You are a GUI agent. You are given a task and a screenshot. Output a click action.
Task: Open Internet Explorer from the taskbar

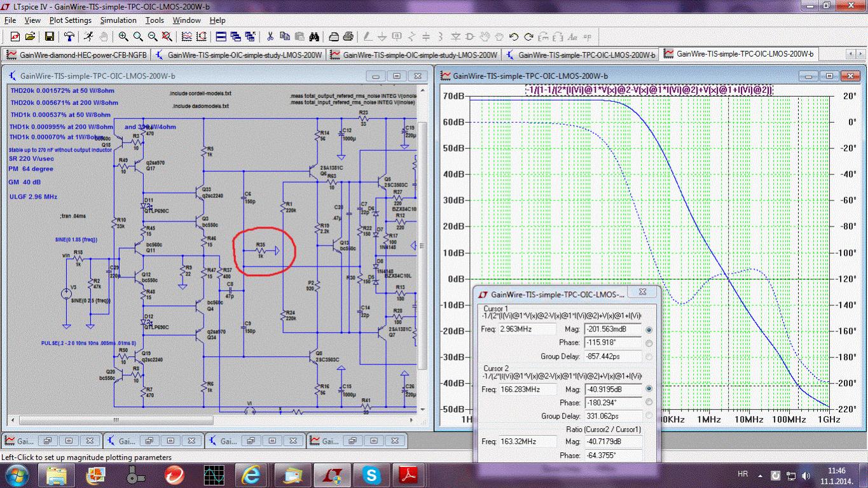click(252, 475)
